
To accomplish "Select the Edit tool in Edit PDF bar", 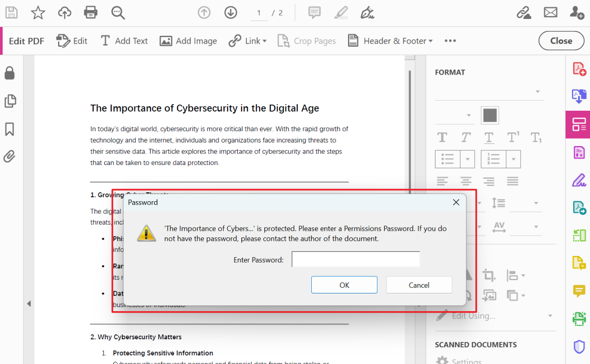I will coord(72,41).
